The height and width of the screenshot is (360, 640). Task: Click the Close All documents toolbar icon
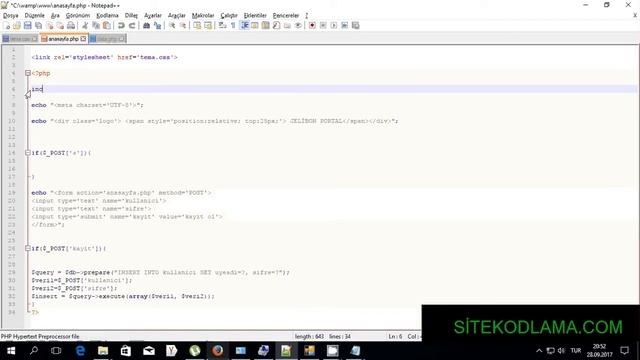[60, 26]
